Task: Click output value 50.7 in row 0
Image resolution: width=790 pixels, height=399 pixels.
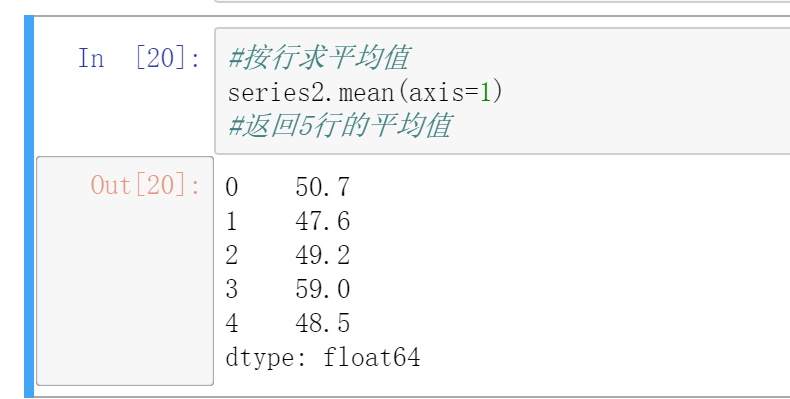Action: [x=322, y=187]
